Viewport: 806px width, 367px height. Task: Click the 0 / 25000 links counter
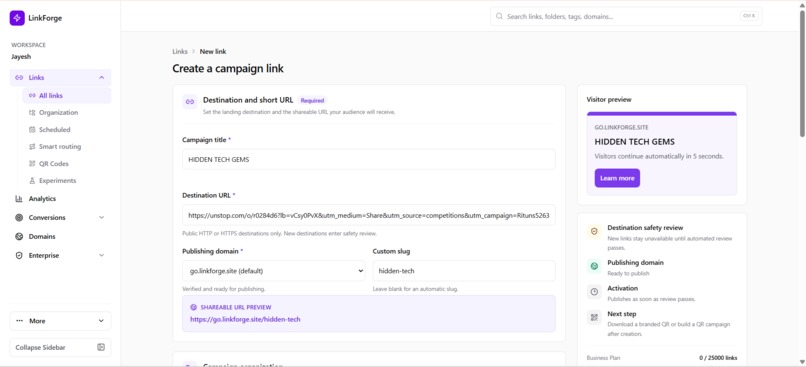(x=719, y=358)
